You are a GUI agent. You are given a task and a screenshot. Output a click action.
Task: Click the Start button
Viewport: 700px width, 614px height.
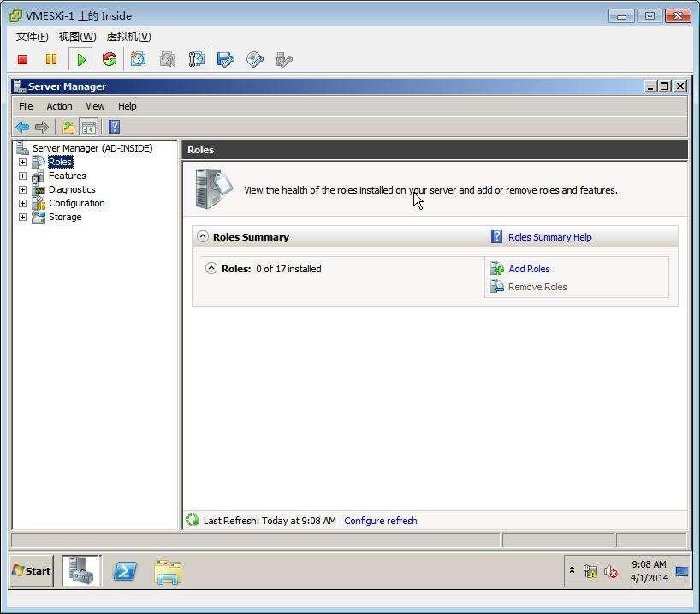[32, 571]
